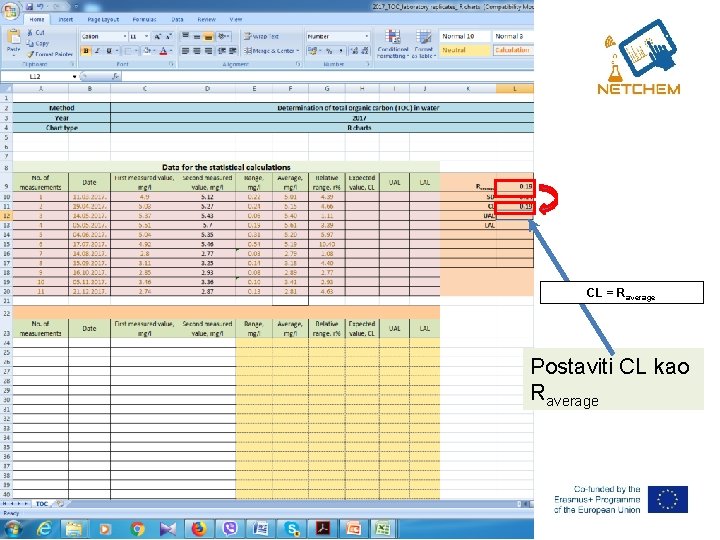The height and width of the screenshot is (540, 720).
Task: Save the workbook from Quick Access toolbar
Action: point(29,6)
